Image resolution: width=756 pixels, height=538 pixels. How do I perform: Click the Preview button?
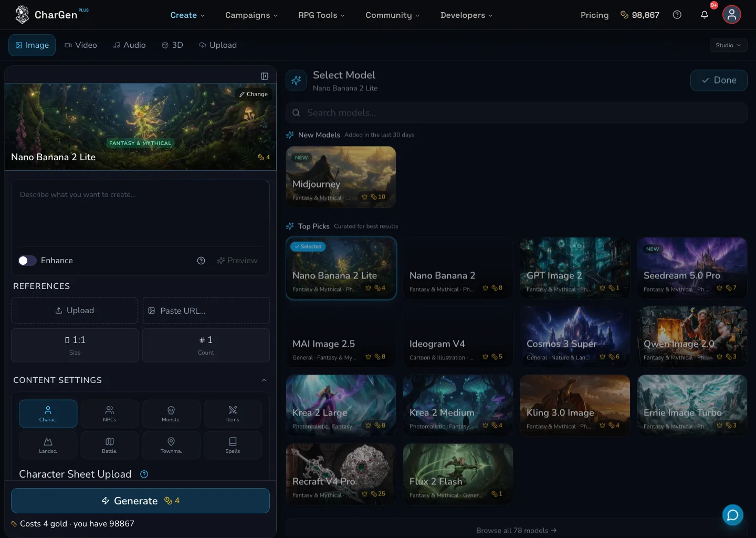[x=237, y=261]
